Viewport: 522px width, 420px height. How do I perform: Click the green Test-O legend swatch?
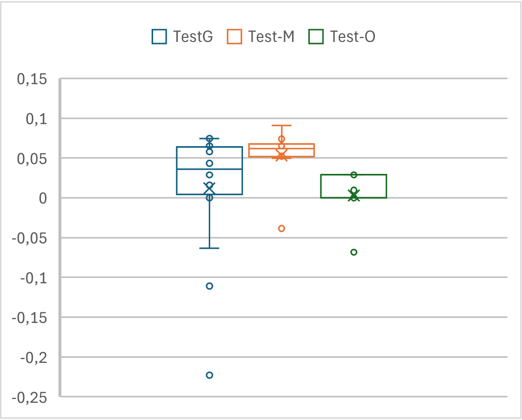pyautogui.click(x=316, y=37)
